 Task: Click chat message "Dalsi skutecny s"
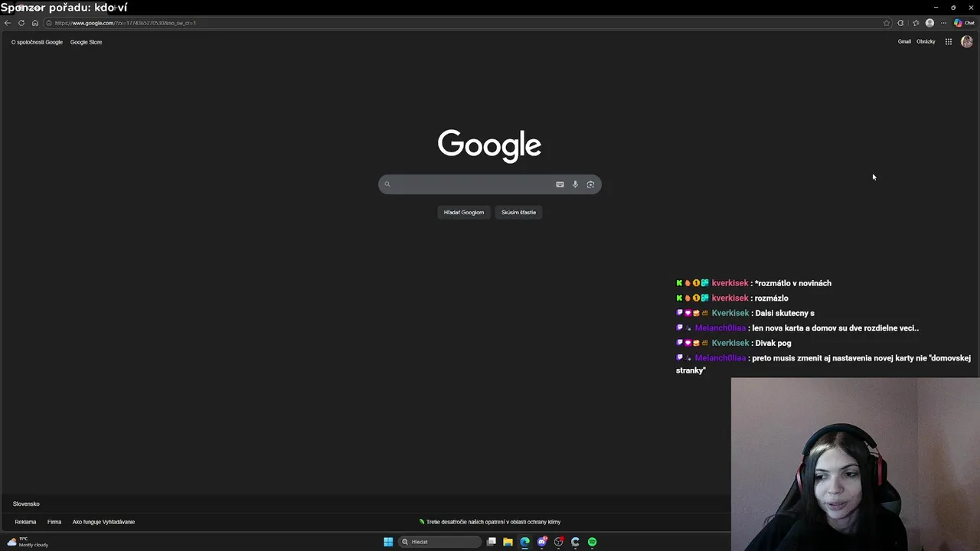pos(784,313)
